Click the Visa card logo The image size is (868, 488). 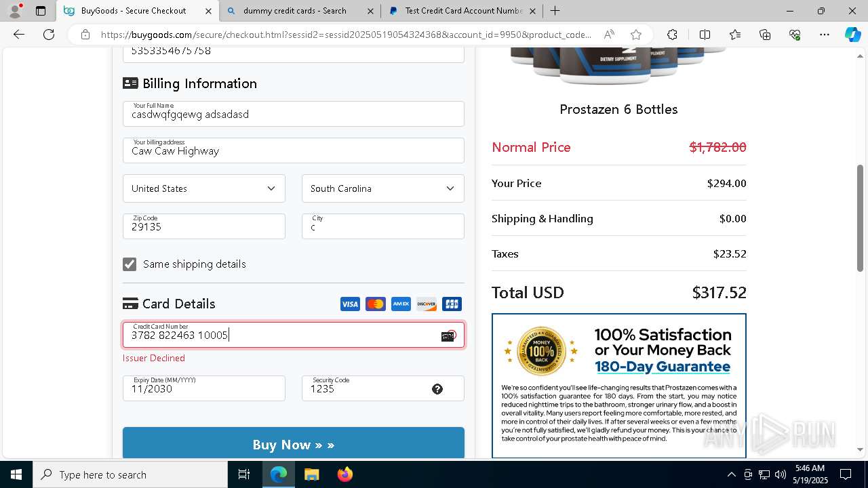pos(350,304)
